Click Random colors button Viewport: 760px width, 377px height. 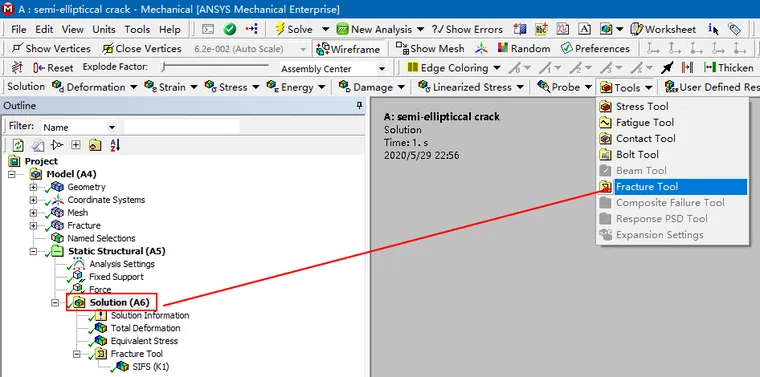524,48
